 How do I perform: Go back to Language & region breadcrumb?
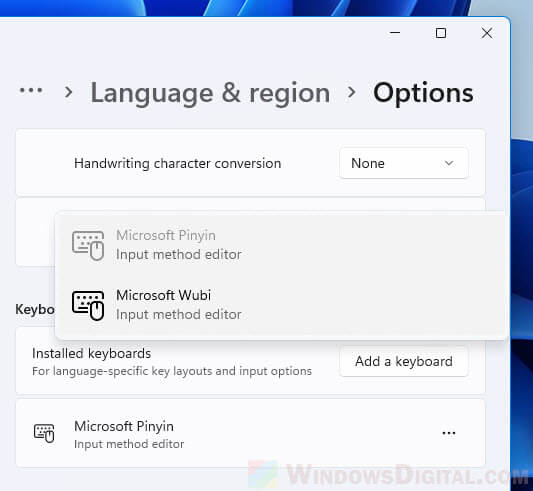tap(210, 93)
